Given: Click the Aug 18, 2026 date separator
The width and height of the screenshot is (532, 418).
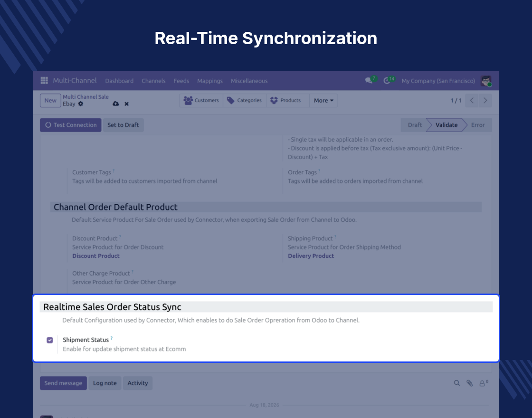Looking at the screenshot, I should pyautogui.click(x=264, y=405).
